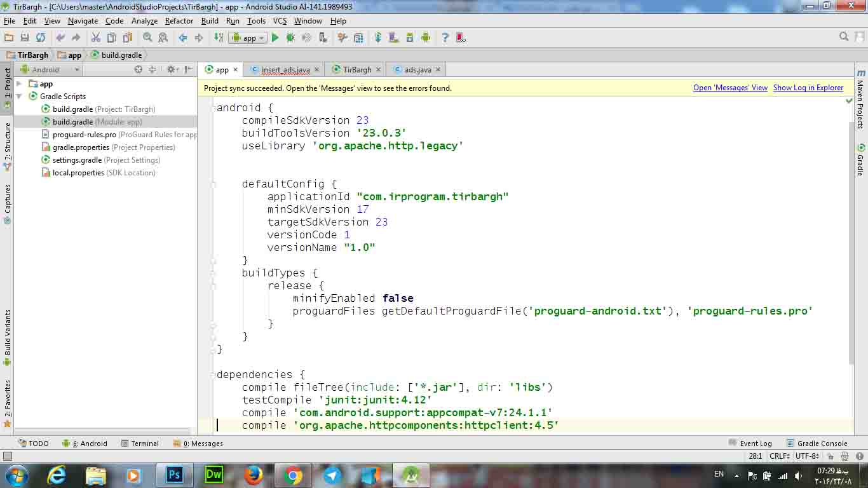Toggle the Favorites side panel
This screenshot has width=868, height=488.
(7, 403)
